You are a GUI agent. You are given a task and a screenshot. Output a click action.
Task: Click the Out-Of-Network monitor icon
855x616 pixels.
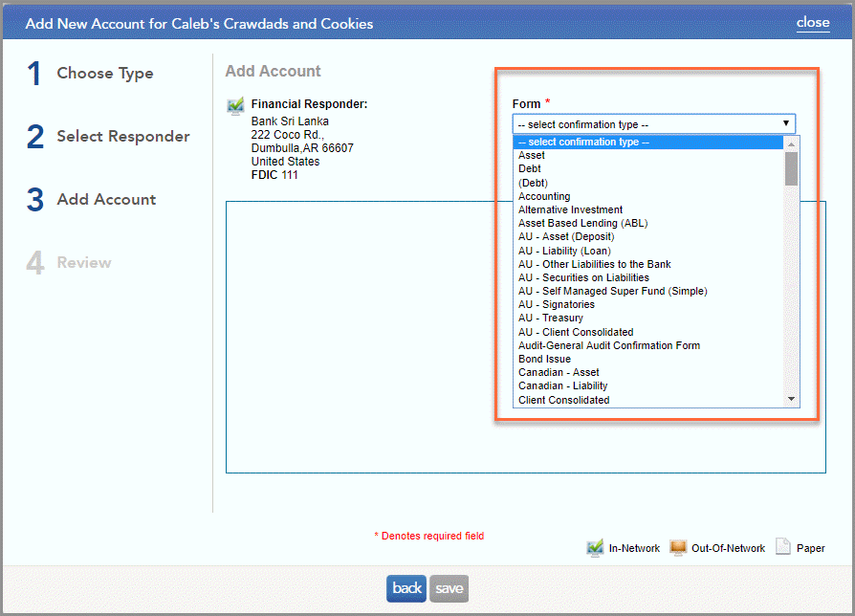[x=678, y=547]
